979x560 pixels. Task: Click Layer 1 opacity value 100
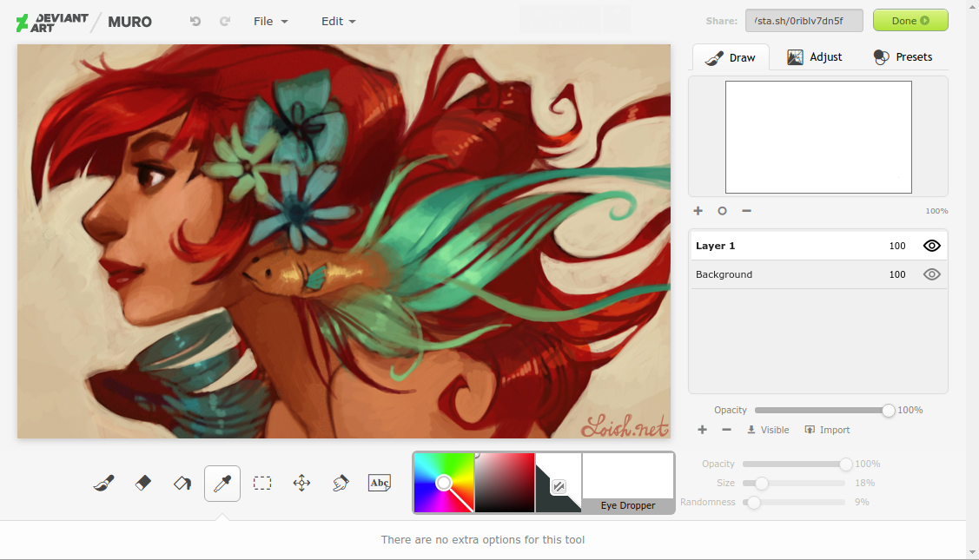coord(897,246)
